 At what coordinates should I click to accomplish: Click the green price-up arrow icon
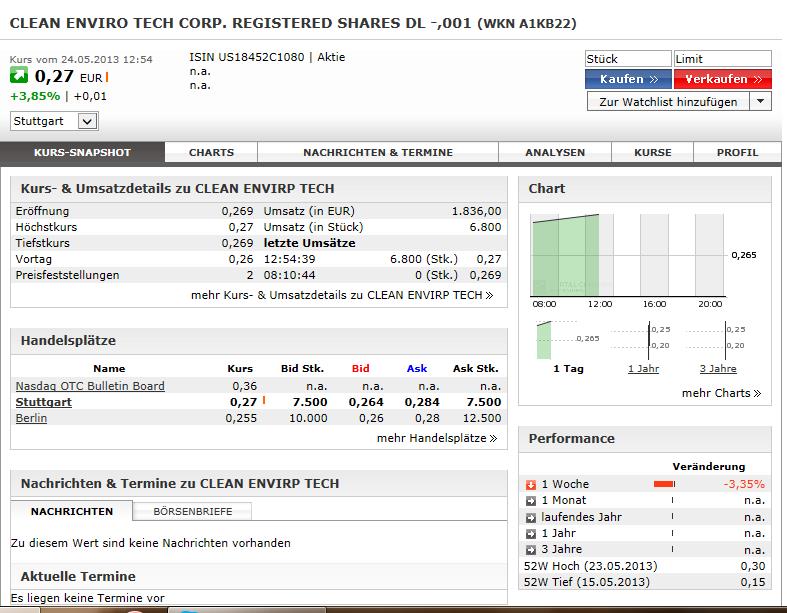click(19, 76)
